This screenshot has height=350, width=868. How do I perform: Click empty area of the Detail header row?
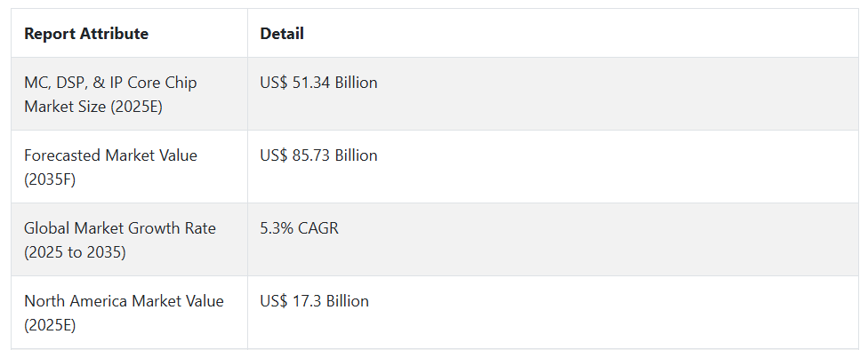(x=582, y=33)
